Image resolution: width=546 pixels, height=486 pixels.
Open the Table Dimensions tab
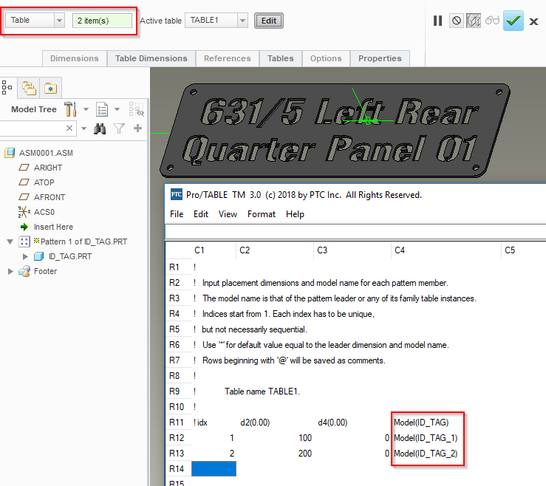point(151,58)
